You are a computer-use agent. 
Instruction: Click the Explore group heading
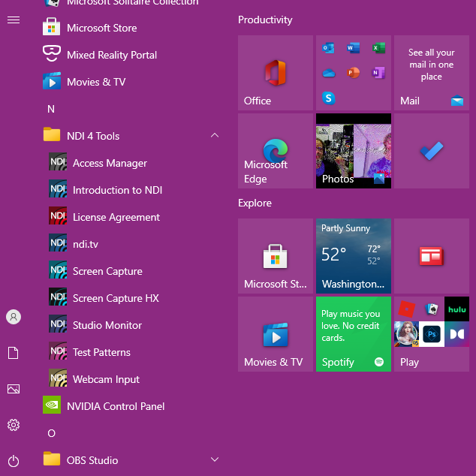coord(255,203)
